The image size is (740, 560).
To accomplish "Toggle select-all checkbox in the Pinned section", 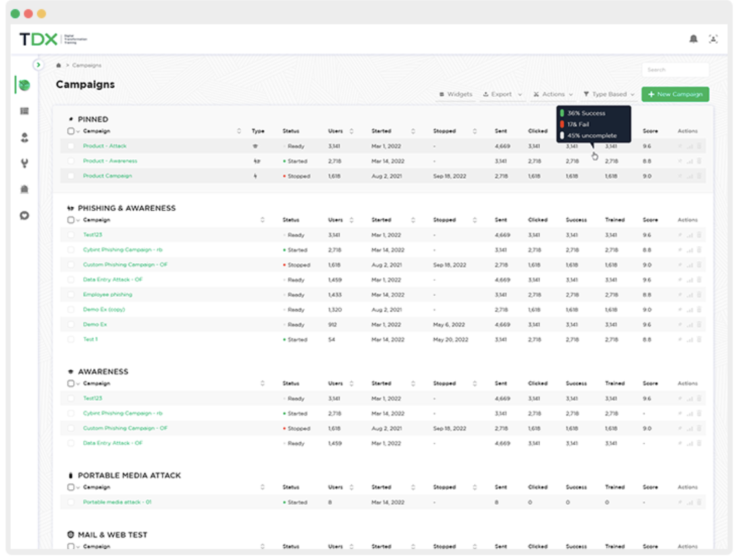I will (x=71, y=131).
